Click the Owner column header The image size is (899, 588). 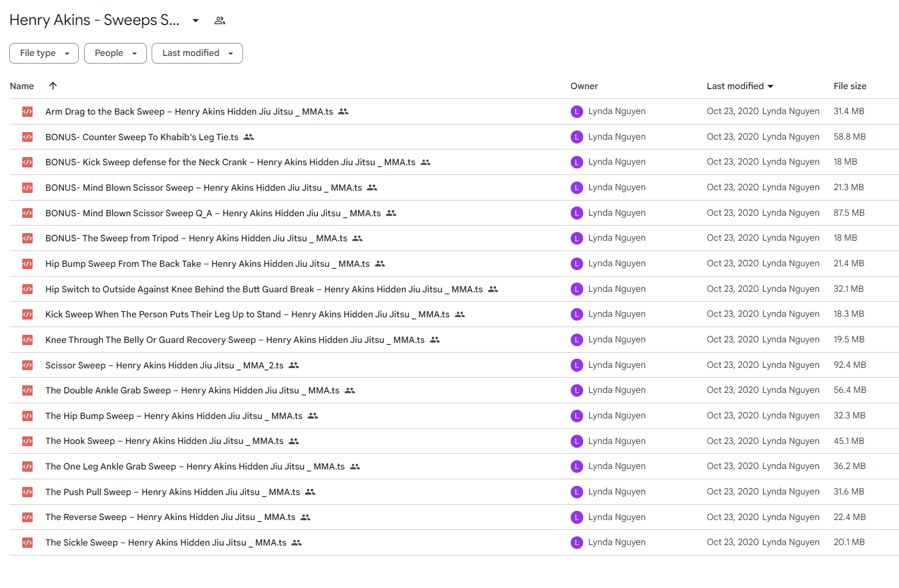pos(584,86)
